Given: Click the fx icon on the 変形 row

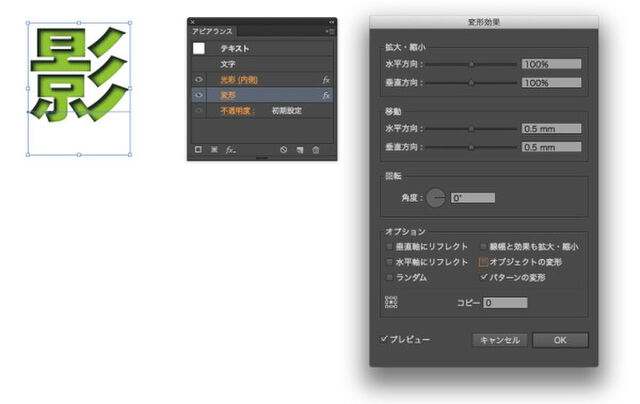Looking at the screenshot, I should (x=326, y=95).
